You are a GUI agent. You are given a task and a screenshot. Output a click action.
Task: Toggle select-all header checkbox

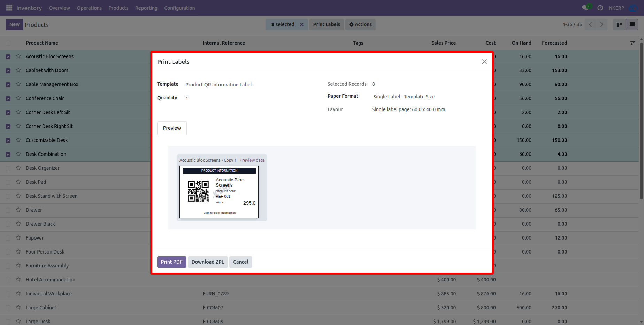click(8, 43)
